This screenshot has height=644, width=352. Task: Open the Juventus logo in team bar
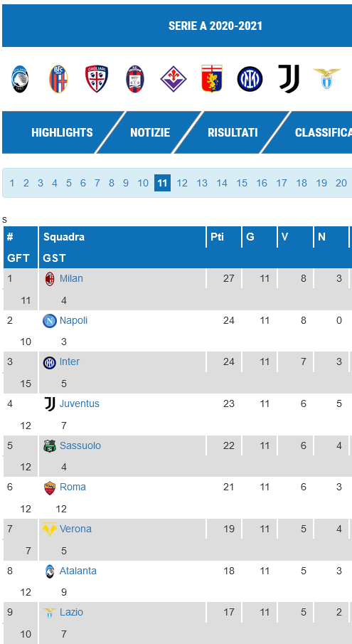click(x=289, y=79)
